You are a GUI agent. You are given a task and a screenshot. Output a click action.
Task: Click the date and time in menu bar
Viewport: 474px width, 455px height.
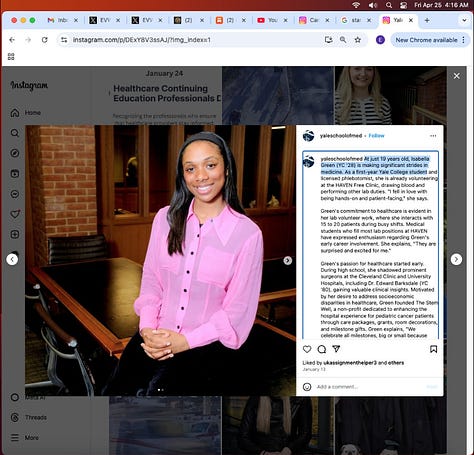(x=441, y=5)
